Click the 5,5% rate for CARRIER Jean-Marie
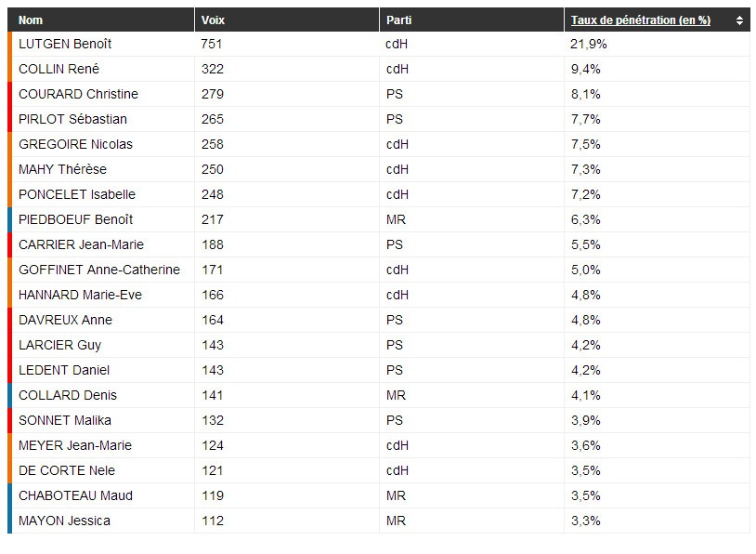Image resolution: width=756 pixels, height=554 pixels. click(x=586, y=244)
